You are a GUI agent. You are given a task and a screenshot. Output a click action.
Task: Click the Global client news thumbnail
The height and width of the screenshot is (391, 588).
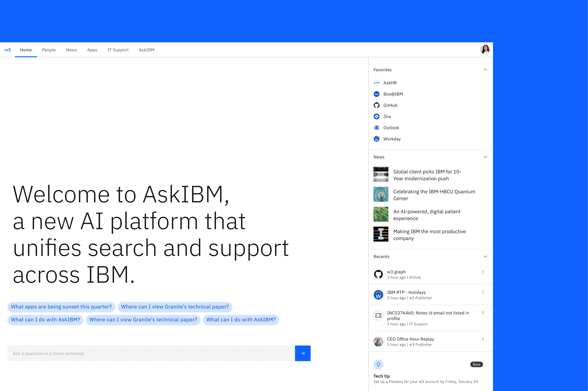[381, 174]
